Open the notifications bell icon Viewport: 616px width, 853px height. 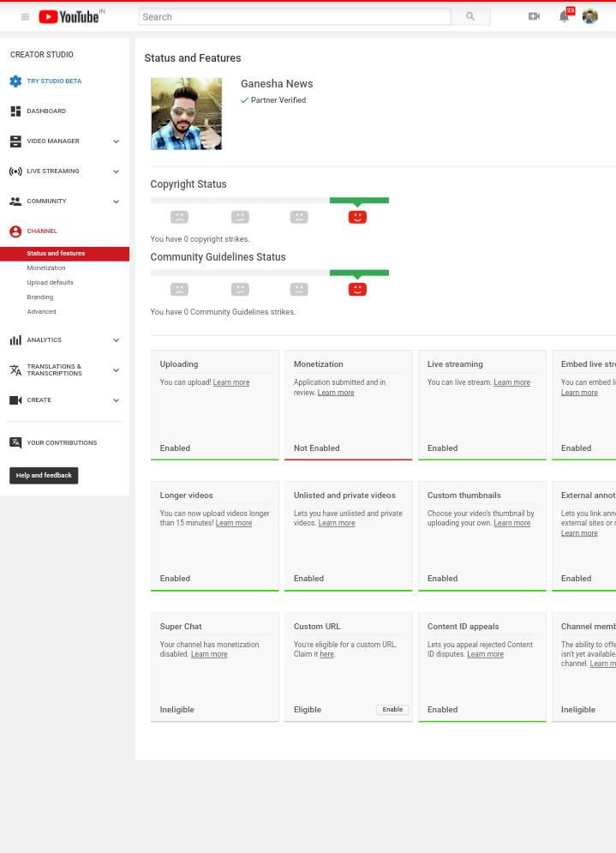click(565, 16)
